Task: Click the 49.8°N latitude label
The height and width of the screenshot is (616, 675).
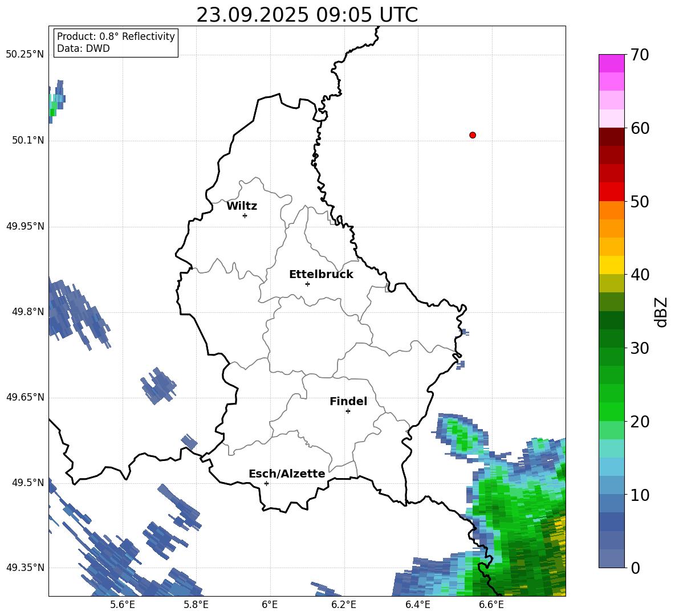Action: 28,312
